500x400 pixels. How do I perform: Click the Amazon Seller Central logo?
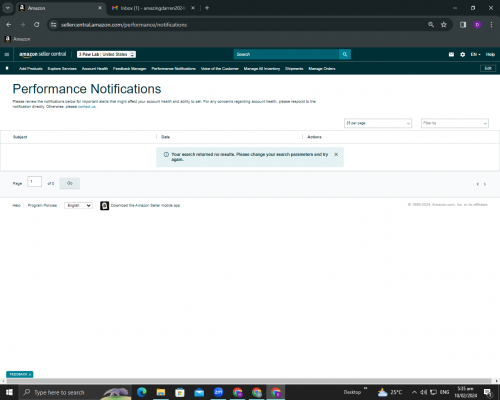[43, 54]
